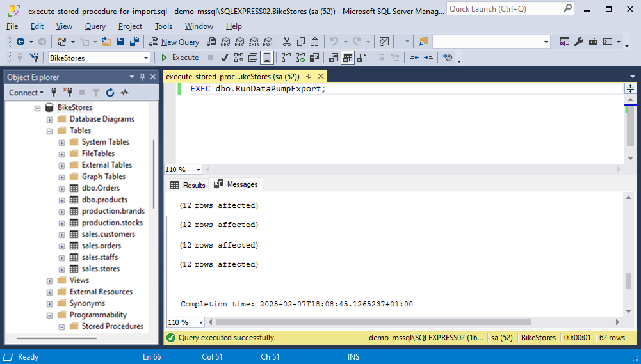Expand the dbo.Orders table node
Viewport: 641px width, 364px height.
61,189
